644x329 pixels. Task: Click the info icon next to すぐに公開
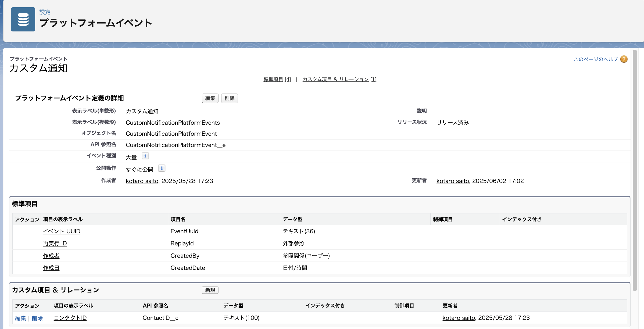[x=161, y=168]
